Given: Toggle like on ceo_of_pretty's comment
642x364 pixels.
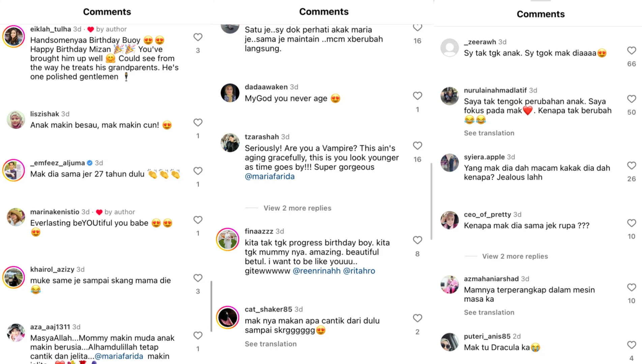Looking at the screenshot, I should 632,223.
